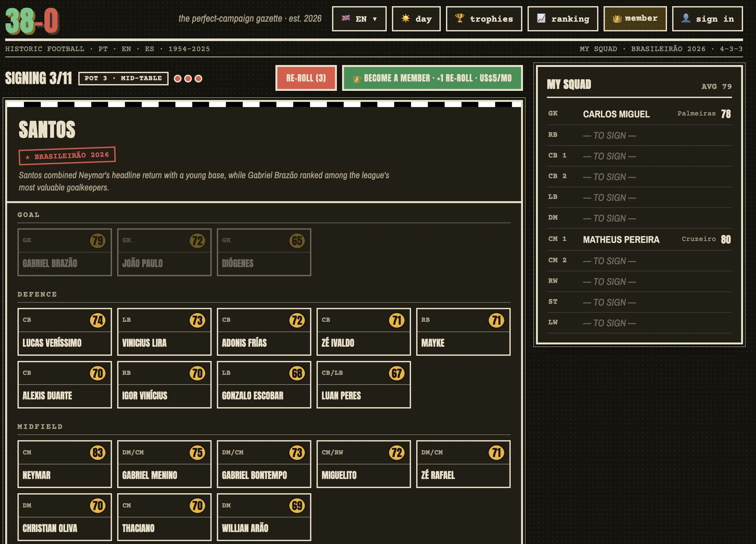The image size is (756, 544).
Task: Click the RW To Sign slot
Action: pos(639,281)
